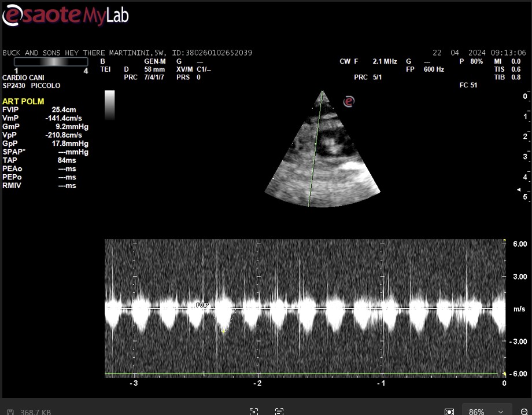The height and width of the screenshot is (415, 532).
Task: Click the scan text icon
Action: [x=279, y=412]
